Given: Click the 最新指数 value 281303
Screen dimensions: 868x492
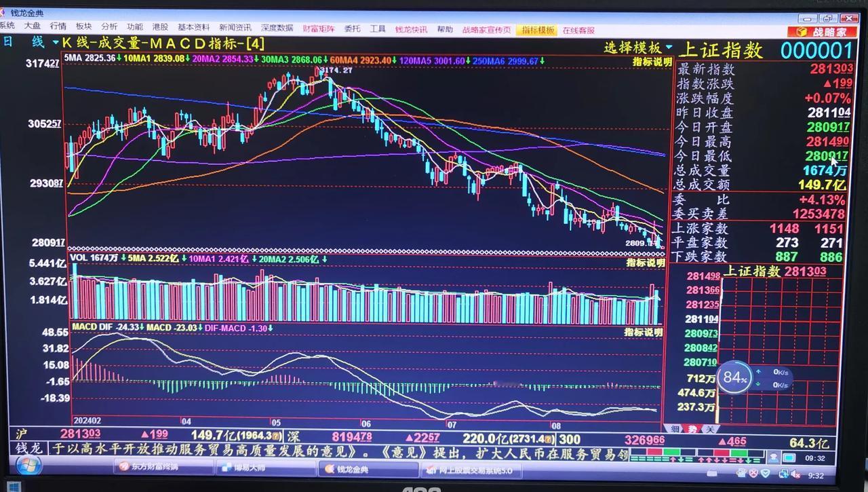Looking at the screenshot, I should click(x=831, y=69).
